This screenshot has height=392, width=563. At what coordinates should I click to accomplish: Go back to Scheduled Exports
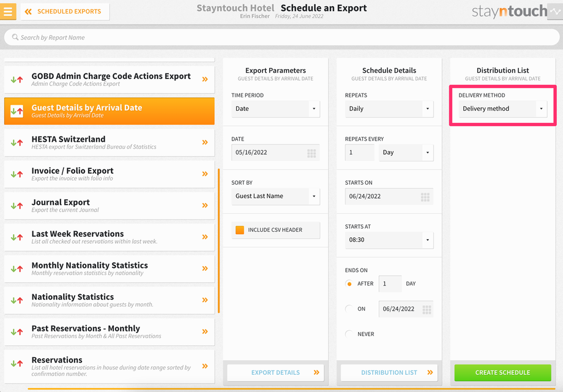tap(65, 12)
